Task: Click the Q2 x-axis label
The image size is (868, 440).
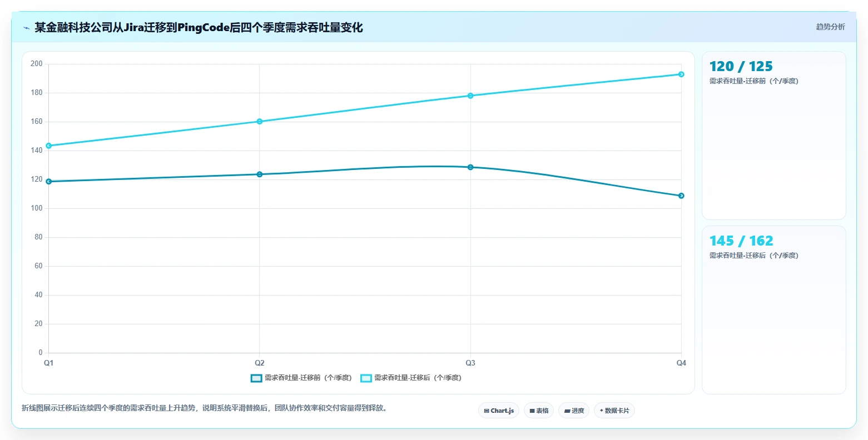Action: [260, 363]
